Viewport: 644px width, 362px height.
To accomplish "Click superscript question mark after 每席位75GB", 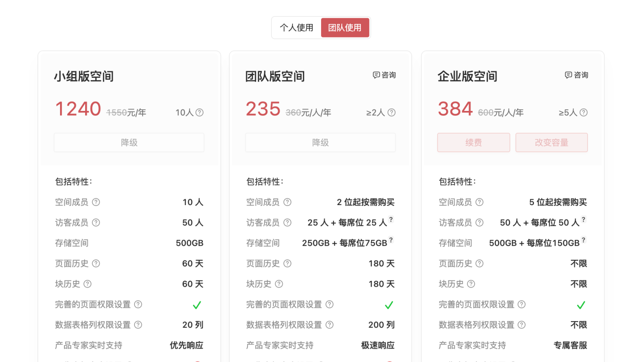I will click(x=391, y=240).
